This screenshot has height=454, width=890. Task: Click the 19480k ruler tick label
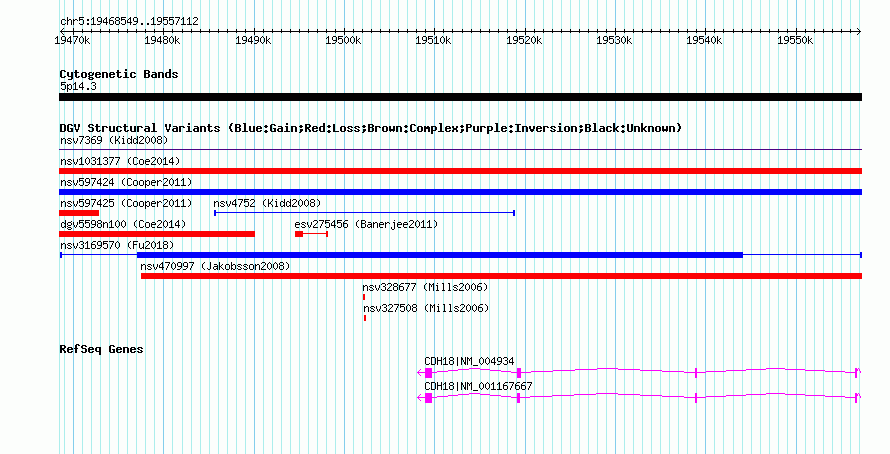tap(162, 40)
